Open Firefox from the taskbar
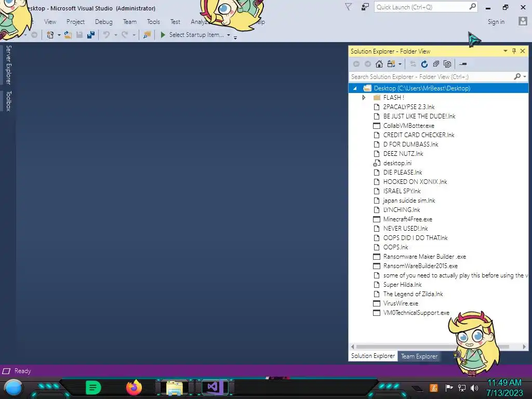 pyautogui.click(x=134, y=388)
